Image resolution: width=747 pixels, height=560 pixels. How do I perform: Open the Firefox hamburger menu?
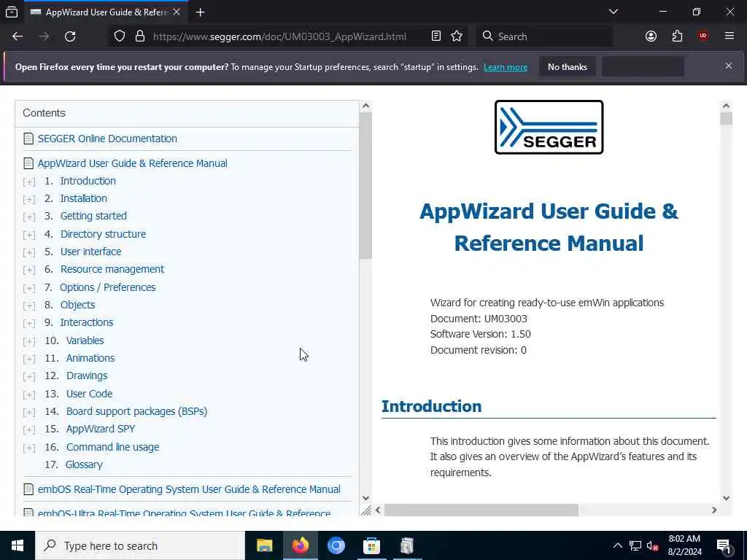[x=729, y=36]
